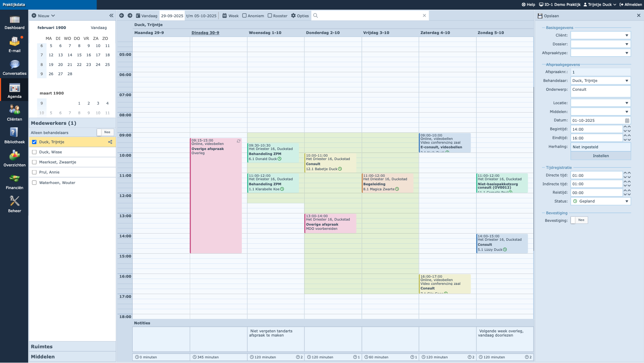644x363 pixels.
Task: Go to the Cliënten section
Action: coord(14,113)
